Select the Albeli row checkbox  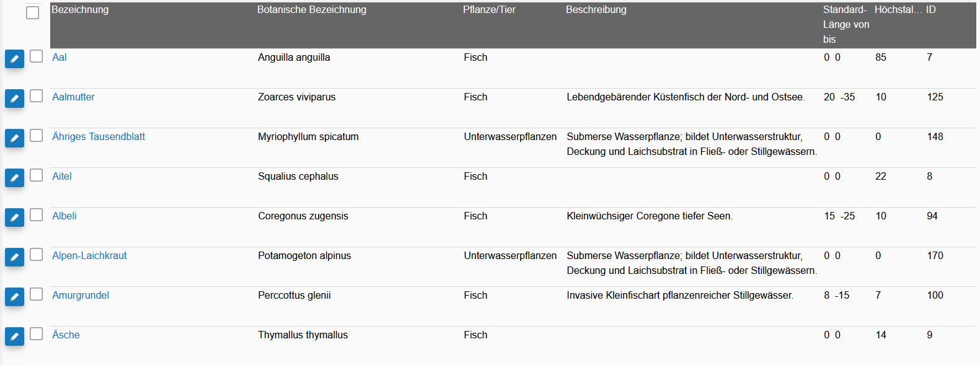coord(37,214)
